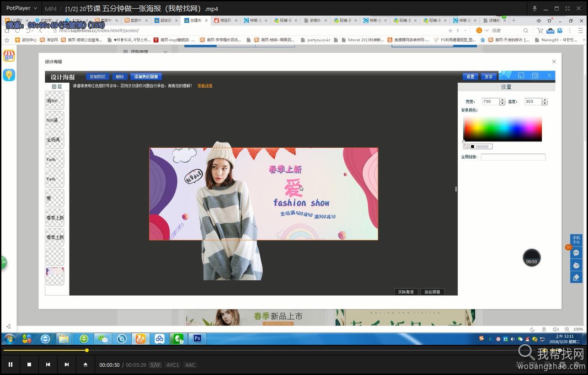Screen dimensions: 588x375
Task: Click the 删除 layer button
Action: [x=120, y=77]
